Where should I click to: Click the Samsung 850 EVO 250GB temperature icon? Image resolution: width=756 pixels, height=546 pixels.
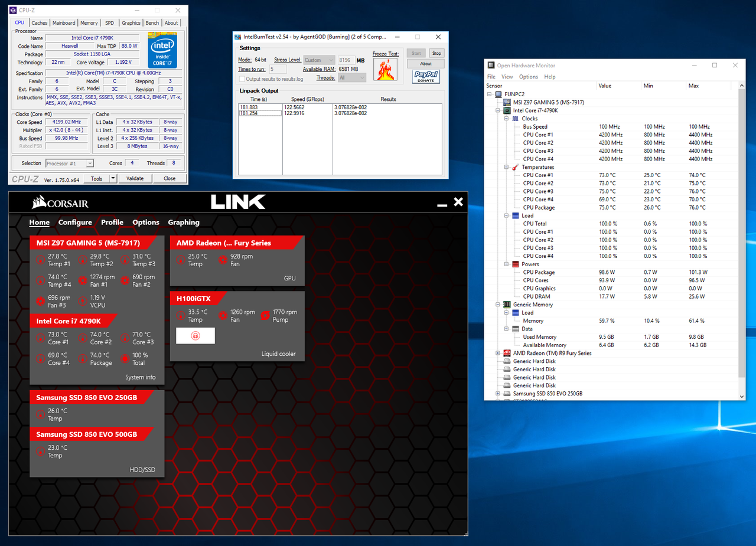tap(40, 414)
